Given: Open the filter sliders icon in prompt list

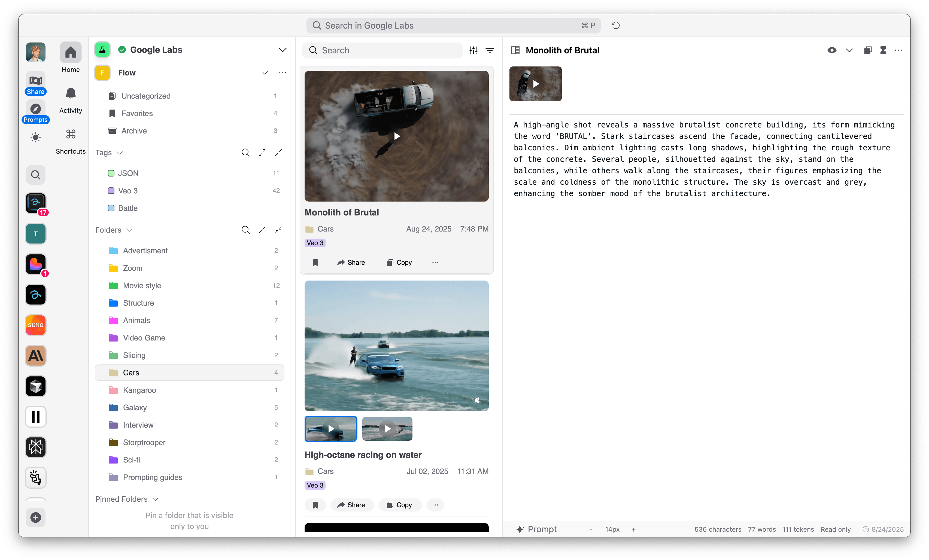Looking at the screenshot, I should [473, 50].
